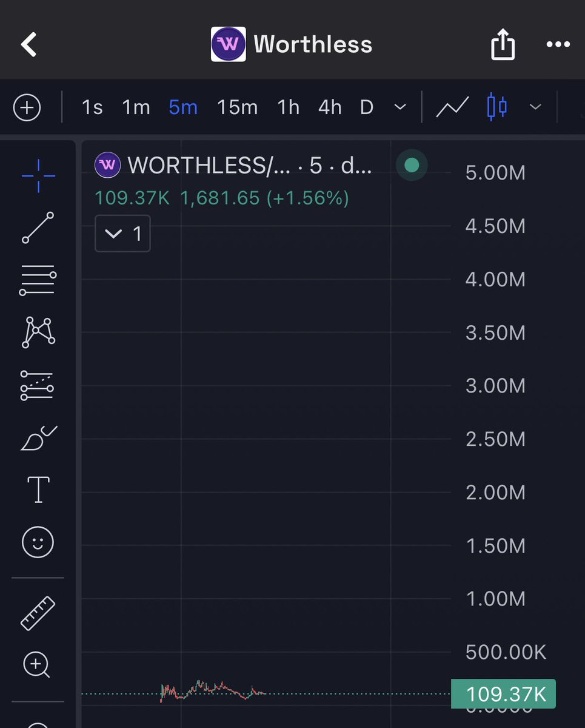Tap the green live status dot
This screenshot has height=728, width=585.
pyautogui.click(x=412, y=165)
